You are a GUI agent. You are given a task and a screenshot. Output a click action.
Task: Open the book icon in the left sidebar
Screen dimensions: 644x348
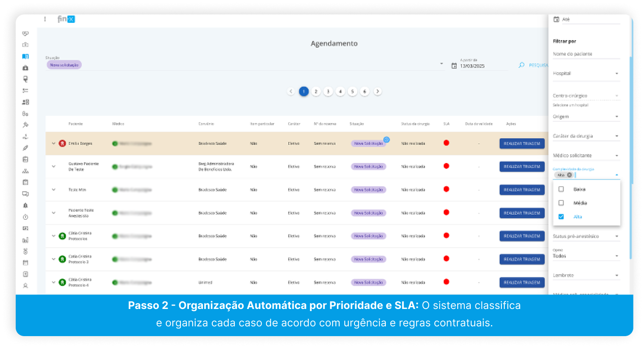[25, 56]
